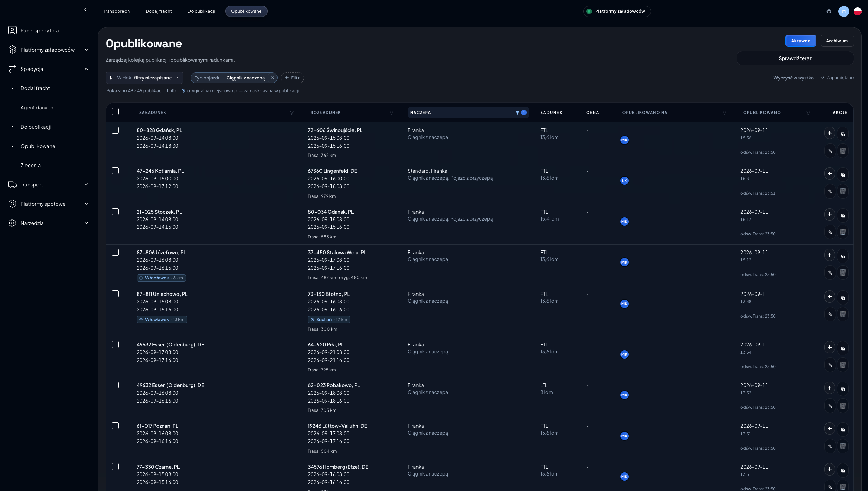Click the bug report icon in header
868x491 pixels.
(829, 11)
